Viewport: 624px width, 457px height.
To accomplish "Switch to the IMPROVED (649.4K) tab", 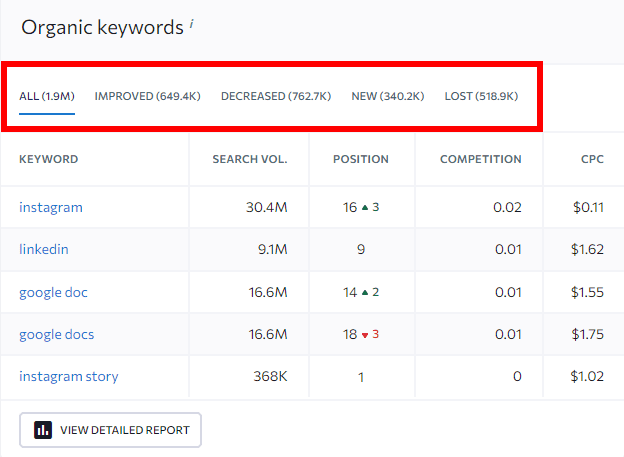I will coord(148,96).
